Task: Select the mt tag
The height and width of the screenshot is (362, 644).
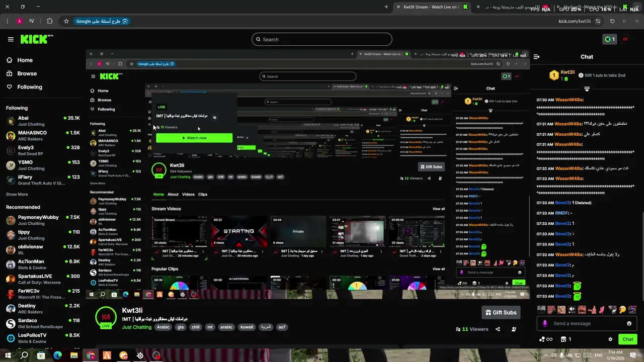Action: coord(210,327)
